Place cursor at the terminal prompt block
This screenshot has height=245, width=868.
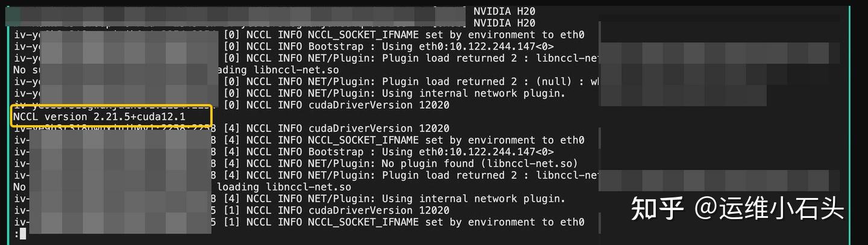pos(23,234)
